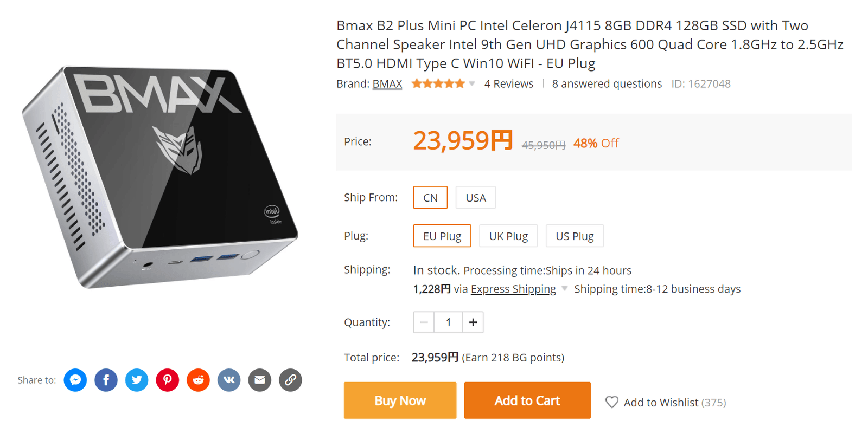The height and width of the screenshot is (427, 868).
Task: Select USA as ship-from location
Action: [476, 198]
